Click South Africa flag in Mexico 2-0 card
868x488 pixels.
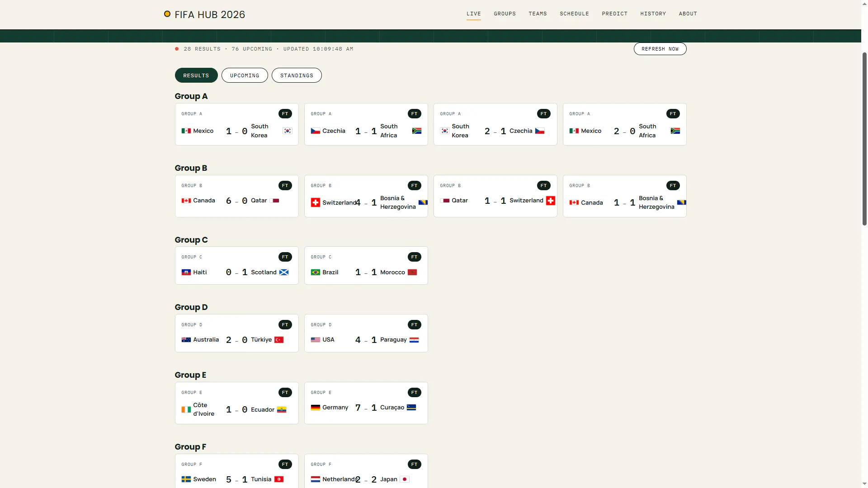(675, 131)
